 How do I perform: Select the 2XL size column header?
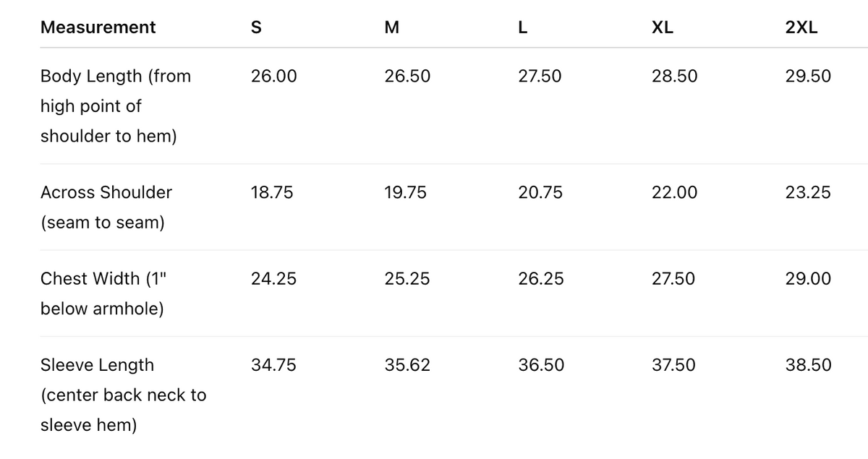click(801, 27)
